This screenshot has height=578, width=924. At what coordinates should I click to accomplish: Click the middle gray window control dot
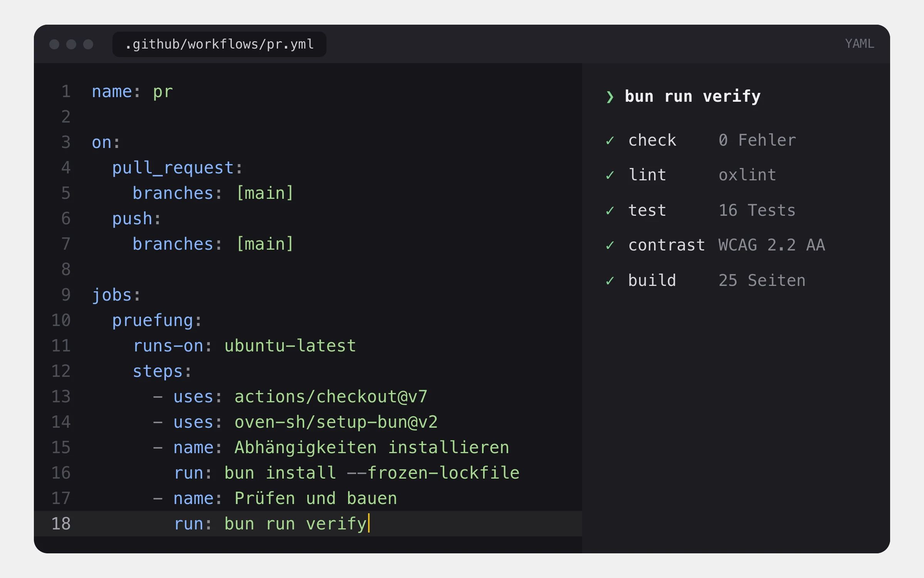pyautogui.click(x=71, y=44)
